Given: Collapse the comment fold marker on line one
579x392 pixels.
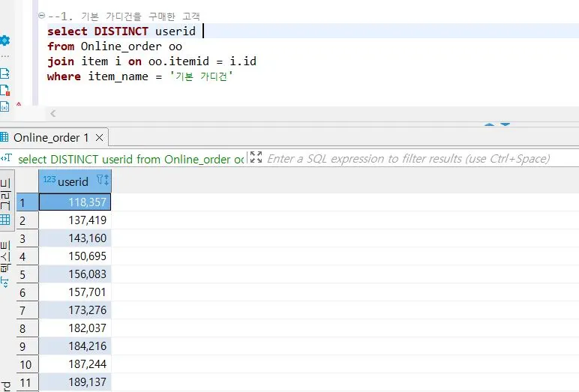Looking at the screenshot, I should click(x=42, y=16).
